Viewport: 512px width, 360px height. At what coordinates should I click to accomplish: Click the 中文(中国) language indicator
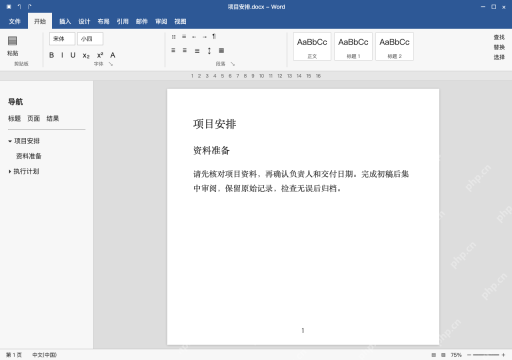(44, 355)
